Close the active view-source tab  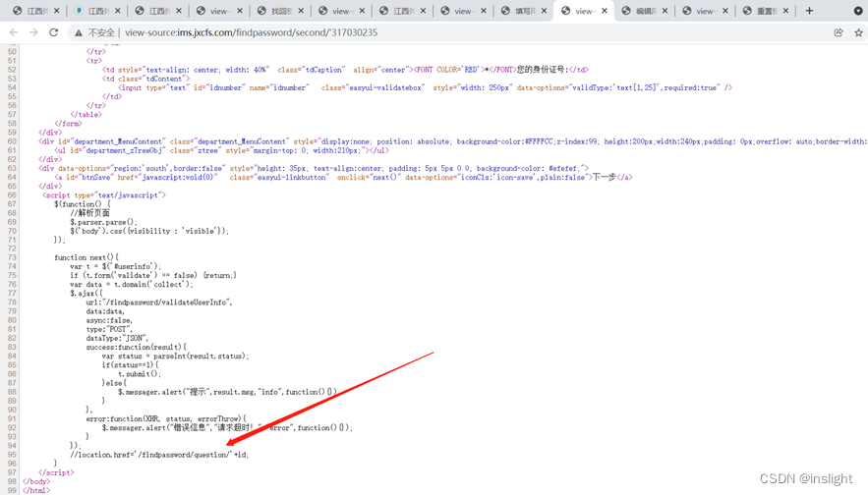click(x=605, y=11)
